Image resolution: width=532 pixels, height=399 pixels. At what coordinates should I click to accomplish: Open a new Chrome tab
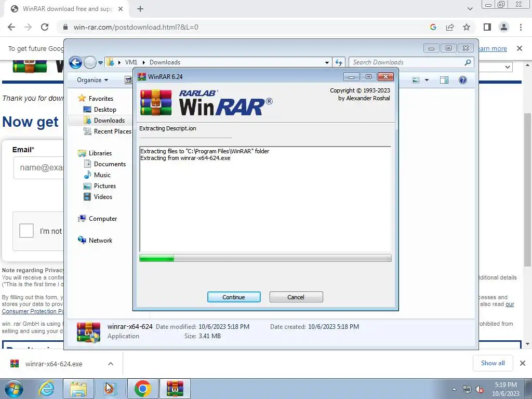coord(140,9)
